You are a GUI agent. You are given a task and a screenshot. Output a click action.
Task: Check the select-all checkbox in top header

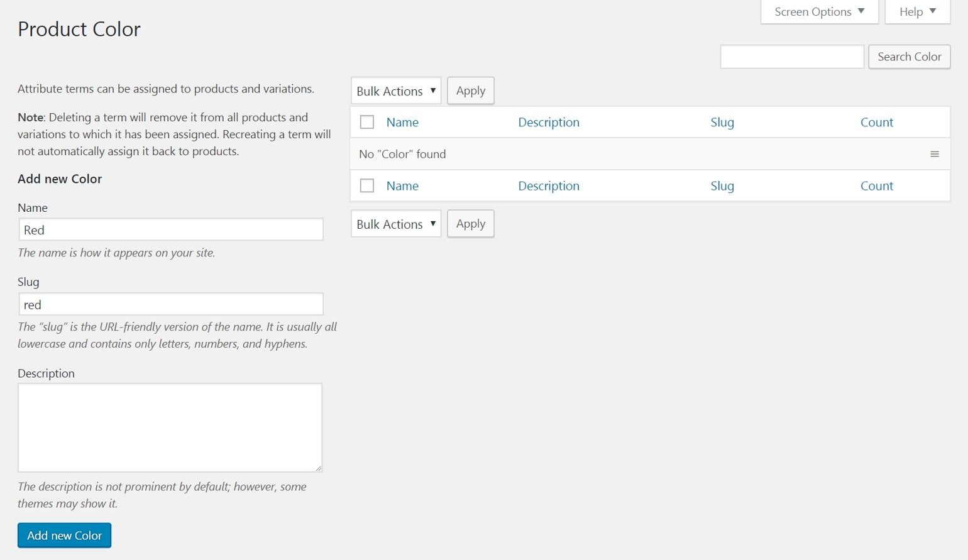(367, 122)
